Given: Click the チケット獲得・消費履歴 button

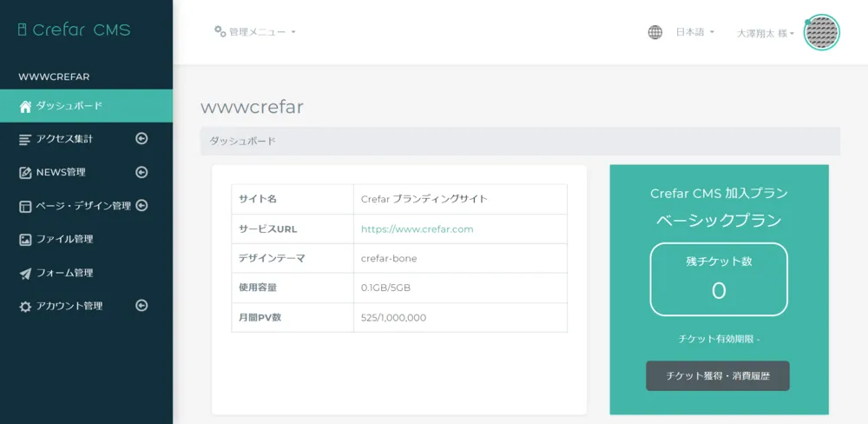Looking at the screenshot, I should pos(718,376).
